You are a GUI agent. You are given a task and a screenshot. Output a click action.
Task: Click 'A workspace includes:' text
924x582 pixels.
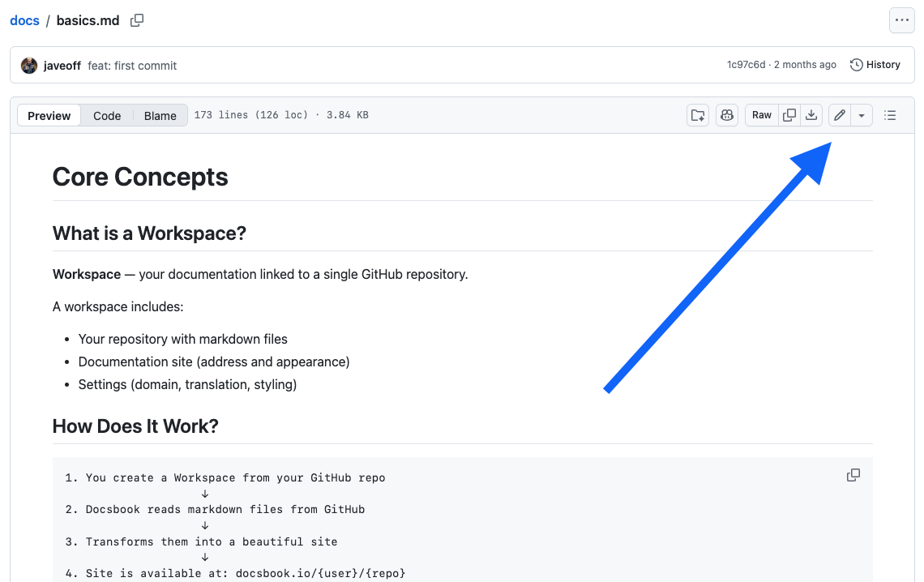click(118, 307)
